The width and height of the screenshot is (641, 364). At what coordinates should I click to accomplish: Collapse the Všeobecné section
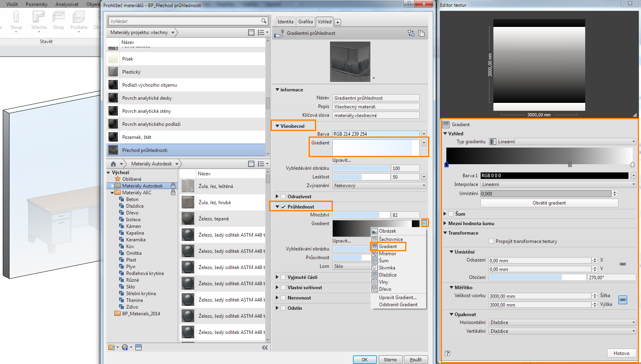tap(277, 126)
